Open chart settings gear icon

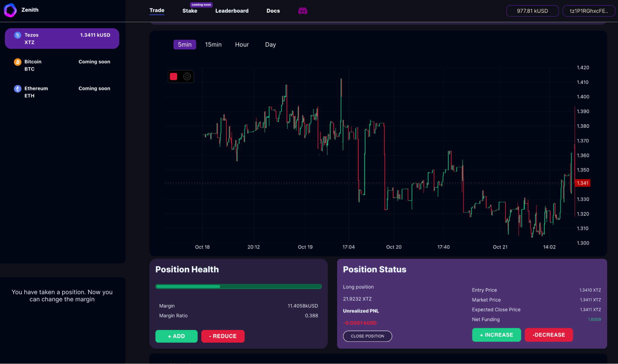tap(187, 77)
